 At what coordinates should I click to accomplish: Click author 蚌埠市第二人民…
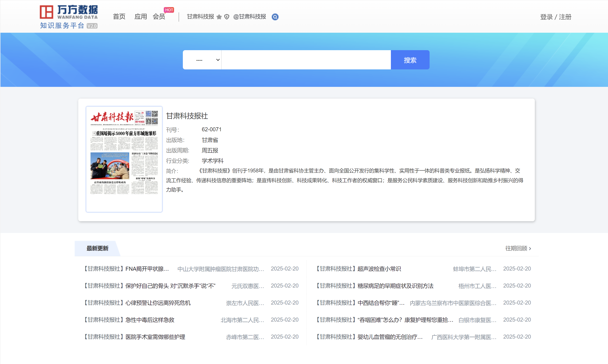point(474,269)
